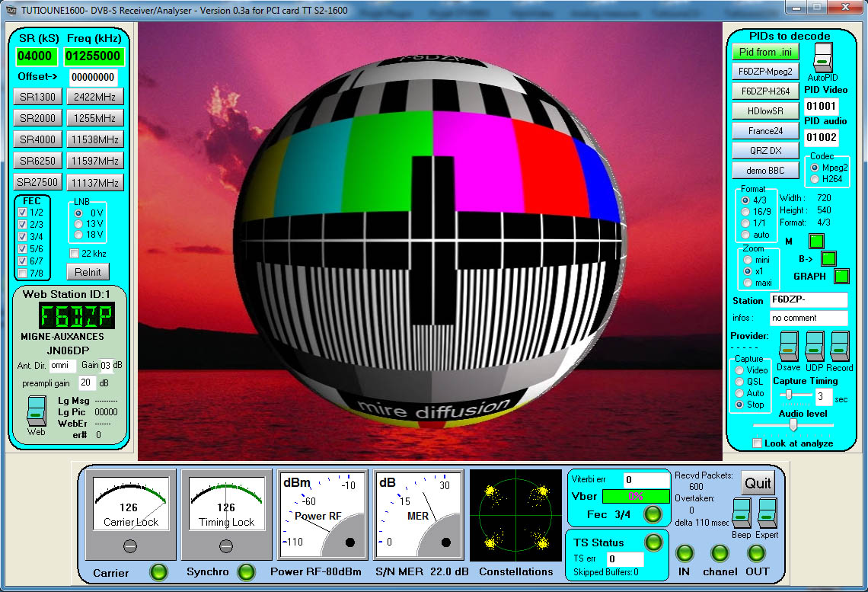This screenshot has width=868, height=592.
Task: Select F6DZP-H264 PID preset
Action: tap(765, 91)
